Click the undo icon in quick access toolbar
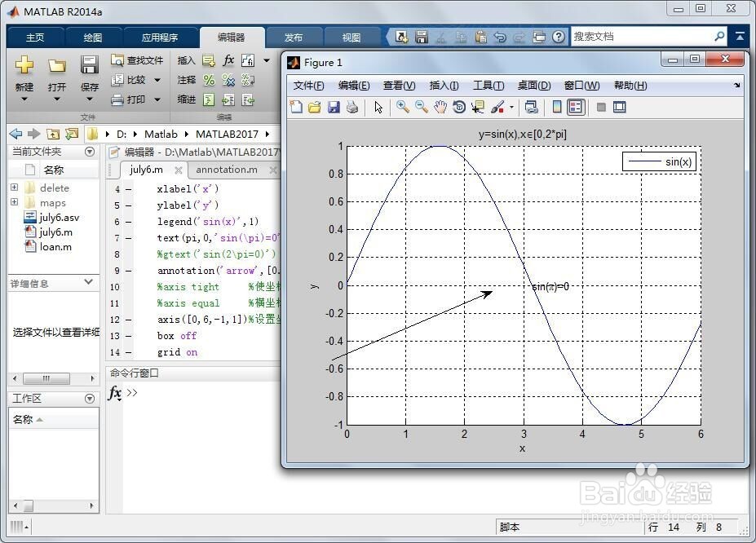The image size is (756, 543). [500, 37]
